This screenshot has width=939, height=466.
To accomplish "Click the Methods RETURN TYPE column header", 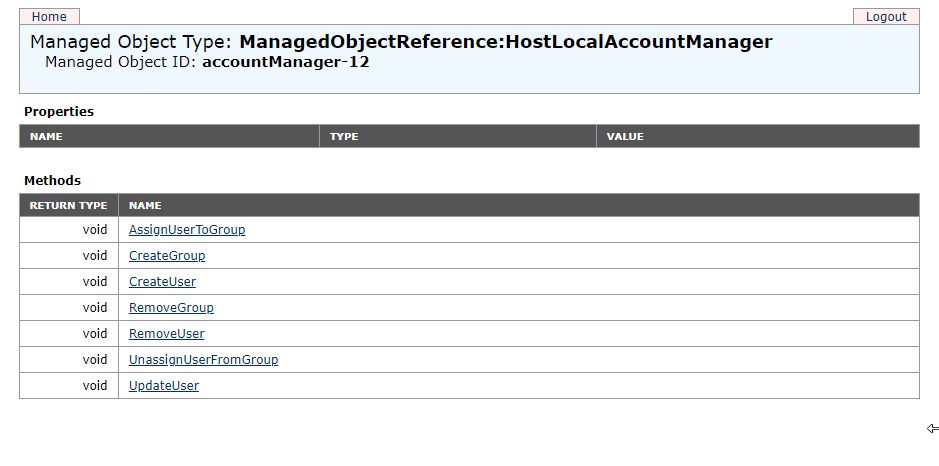I will pyautogui.click(x=68, y=205).
